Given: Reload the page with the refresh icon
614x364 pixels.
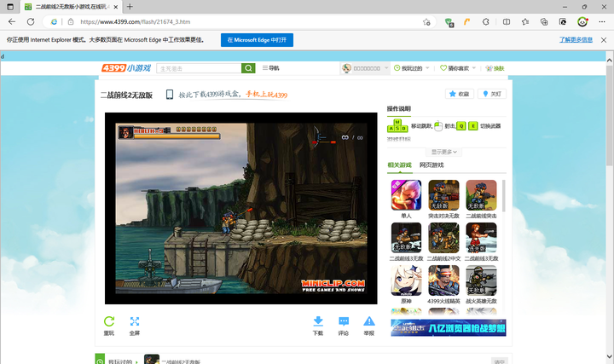Looking at the screenshot, I should pyautogui.click(x=31, y=22).
